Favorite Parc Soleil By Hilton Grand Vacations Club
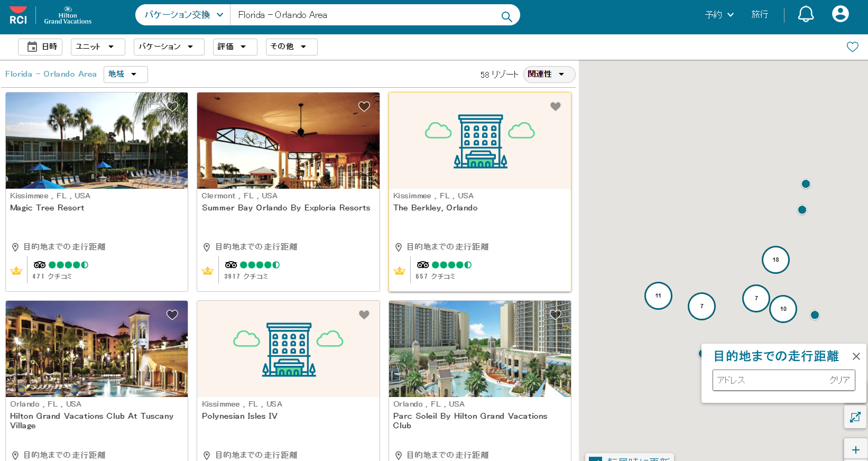This screenshot has width=868, height=461. (x=555, y=315)
